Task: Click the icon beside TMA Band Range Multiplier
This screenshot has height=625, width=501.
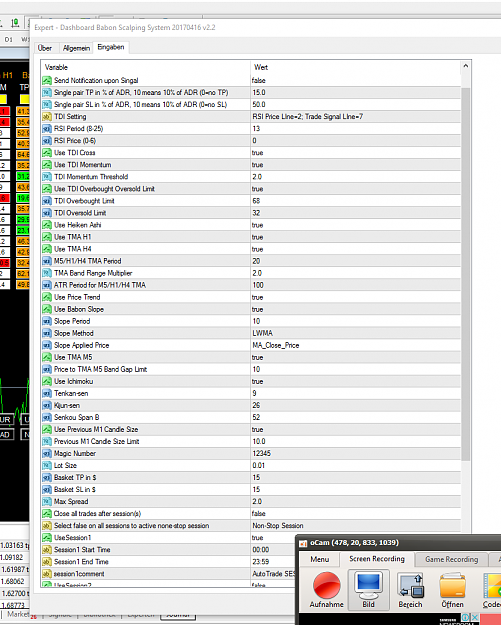Action: click(x=47, y=273)
